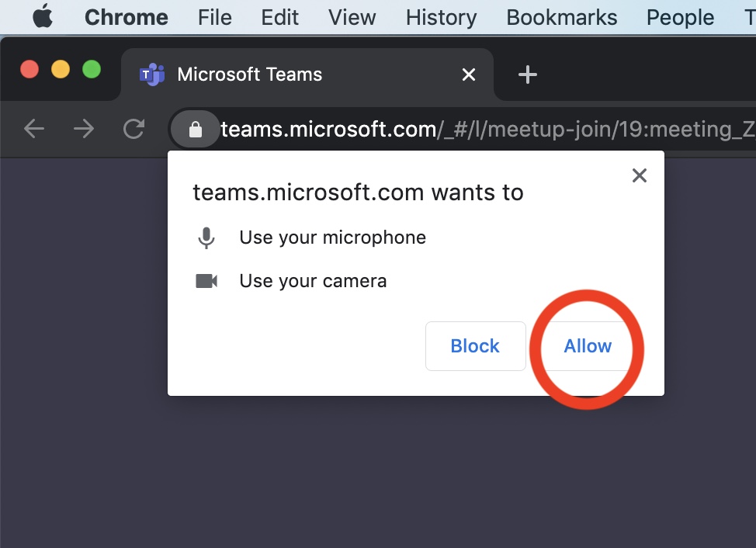Open the People menu
756x548 pixels.
680,17
